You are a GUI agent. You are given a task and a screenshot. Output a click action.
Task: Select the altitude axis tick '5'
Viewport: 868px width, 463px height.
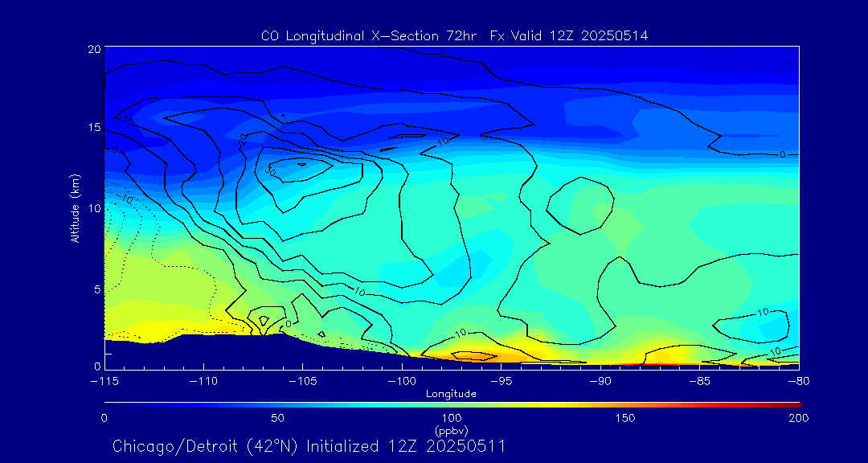click(97, 289)
